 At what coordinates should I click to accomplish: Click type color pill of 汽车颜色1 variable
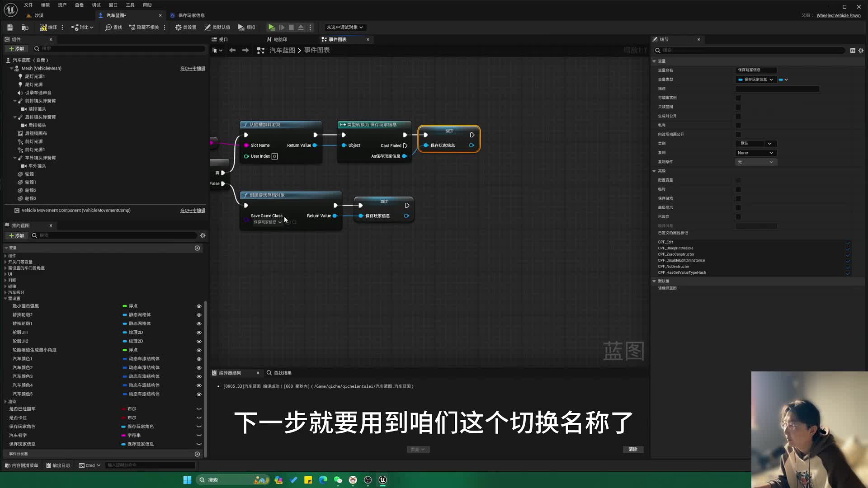[125, 359]
